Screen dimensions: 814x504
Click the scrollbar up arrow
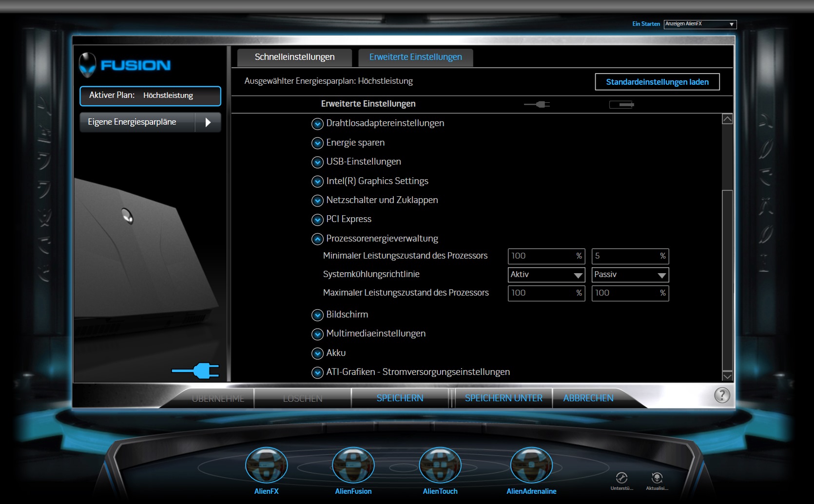727,119
